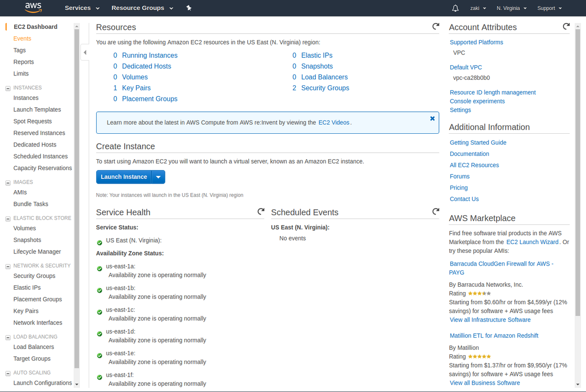Click the pin shortcuts icon in top bar

click(189, 8)
